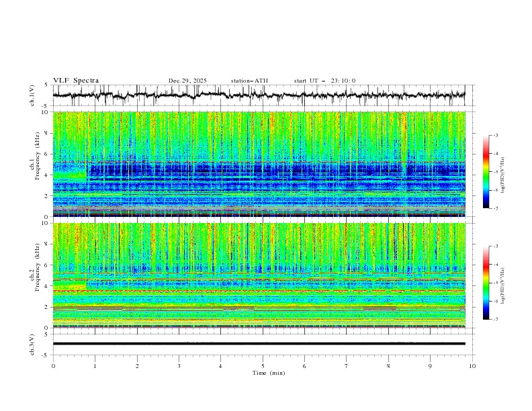Click inside the ch.1 spectrogram panel
Viewport: 532px width, 411px height.
coord(259,164)
